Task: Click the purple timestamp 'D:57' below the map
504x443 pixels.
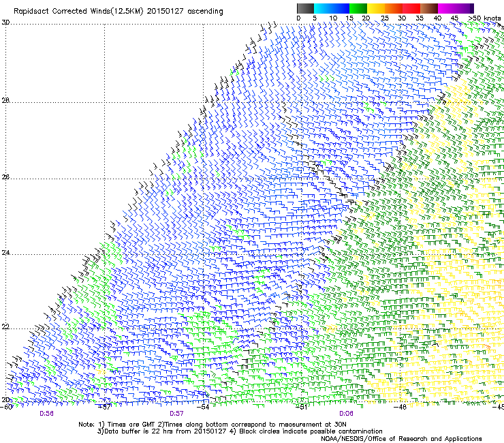Action: pos(176,414)
